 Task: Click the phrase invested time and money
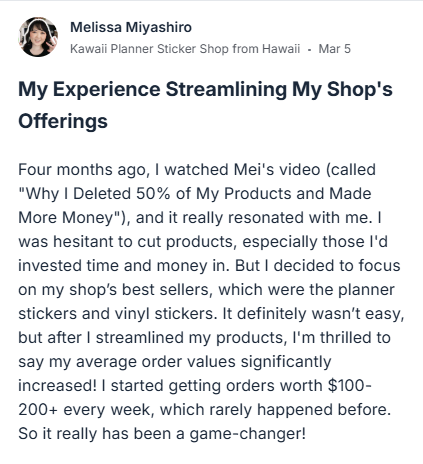point(117,266)
